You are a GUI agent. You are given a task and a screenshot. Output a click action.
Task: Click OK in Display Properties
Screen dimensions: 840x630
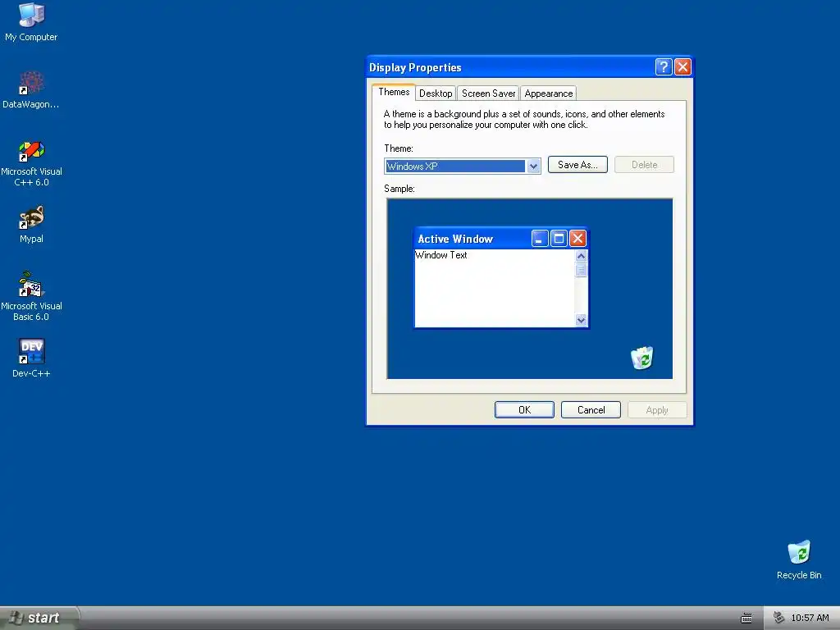click(524, 410)
